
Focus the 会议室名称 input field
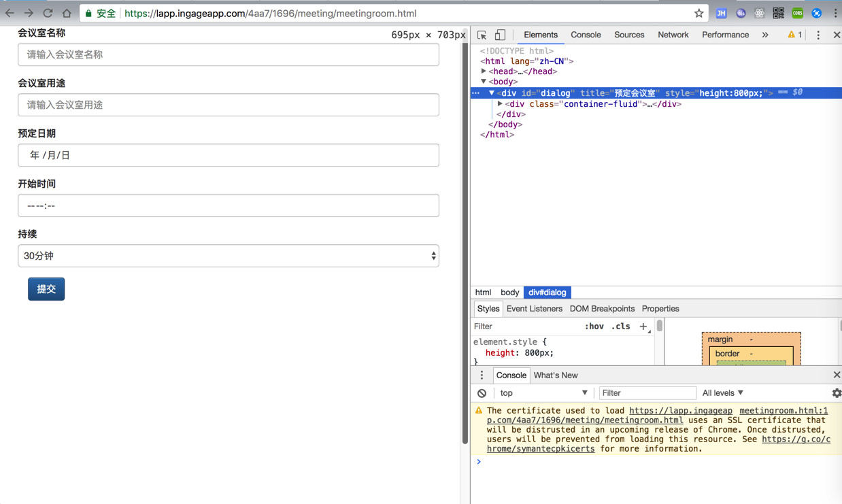pyautogui.click(x=229, y=54)
